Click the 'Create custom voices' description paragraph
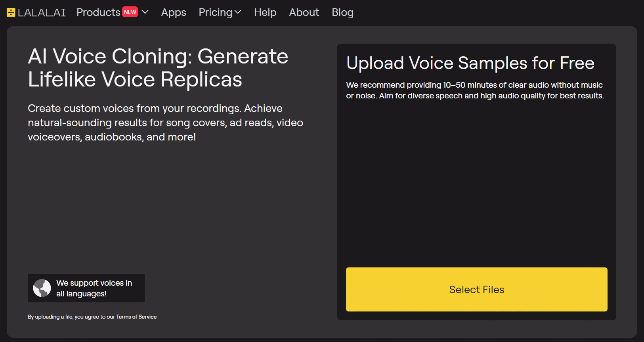 [x=165, y=123]
